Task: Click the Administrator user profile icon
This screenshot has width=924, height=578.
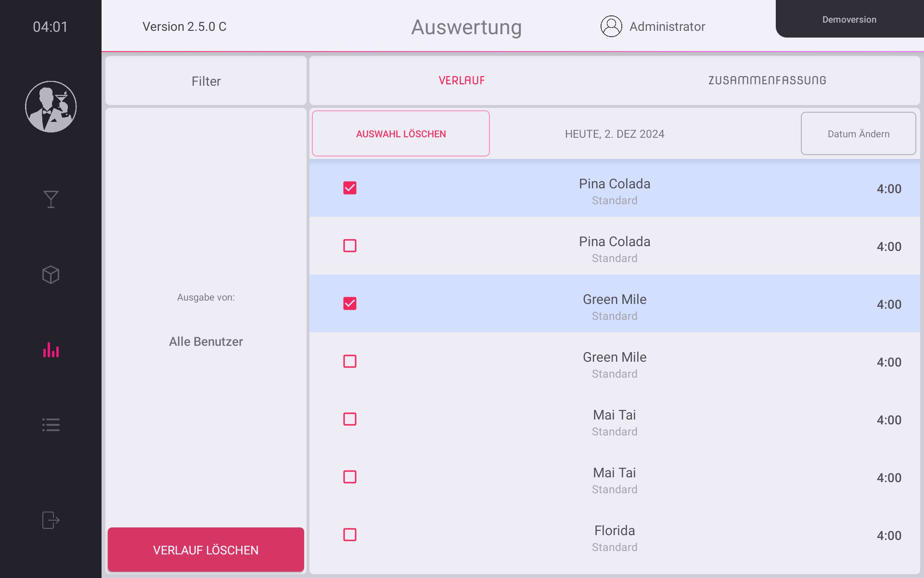Action: tap(611, 26)
